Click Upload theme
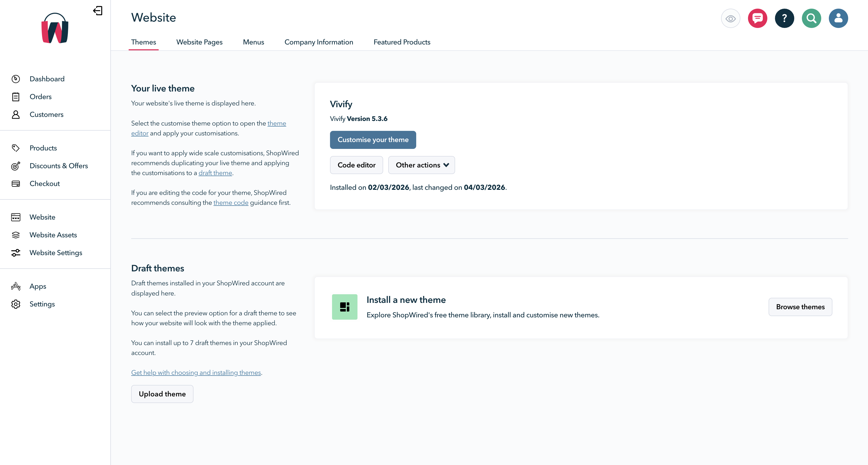The width and height of the screenshot is (868, 465). click(x=162, y=394)
